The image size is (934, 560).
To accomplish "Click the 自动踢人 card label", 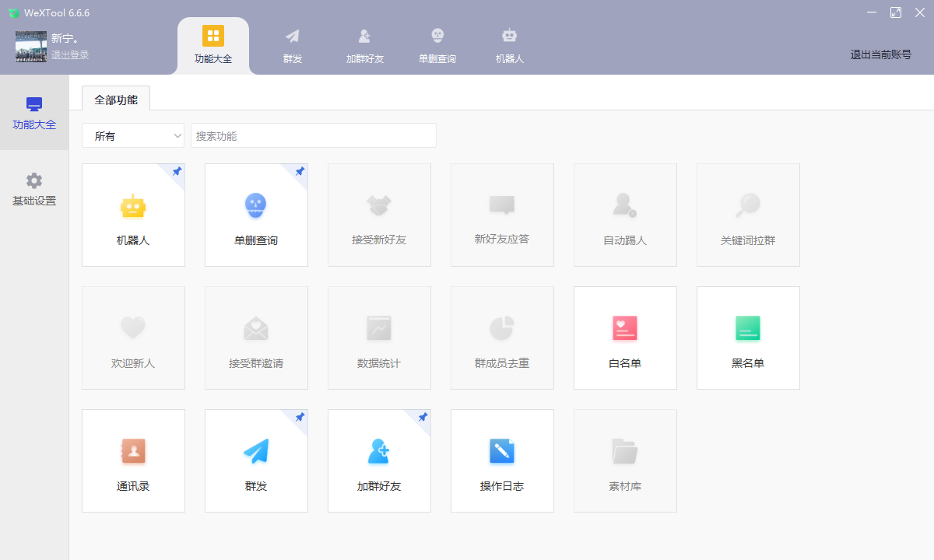I will 625,240.
